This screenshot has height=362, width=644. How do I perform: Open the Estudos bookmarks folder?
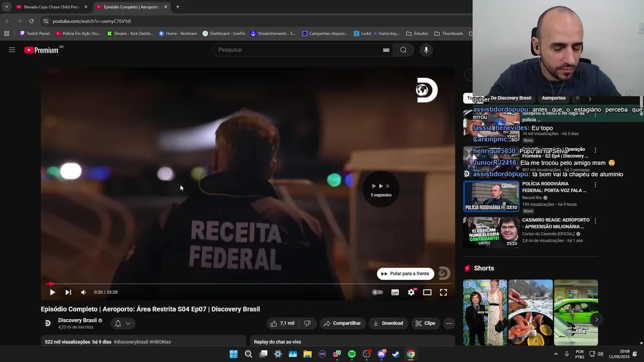pos(417,34)
